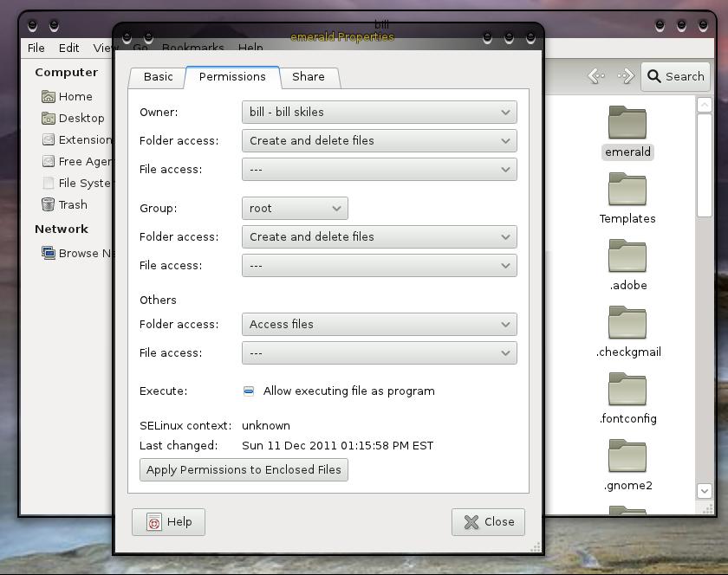
Task: Select the Templates folder icon
Action: (627, 189)
